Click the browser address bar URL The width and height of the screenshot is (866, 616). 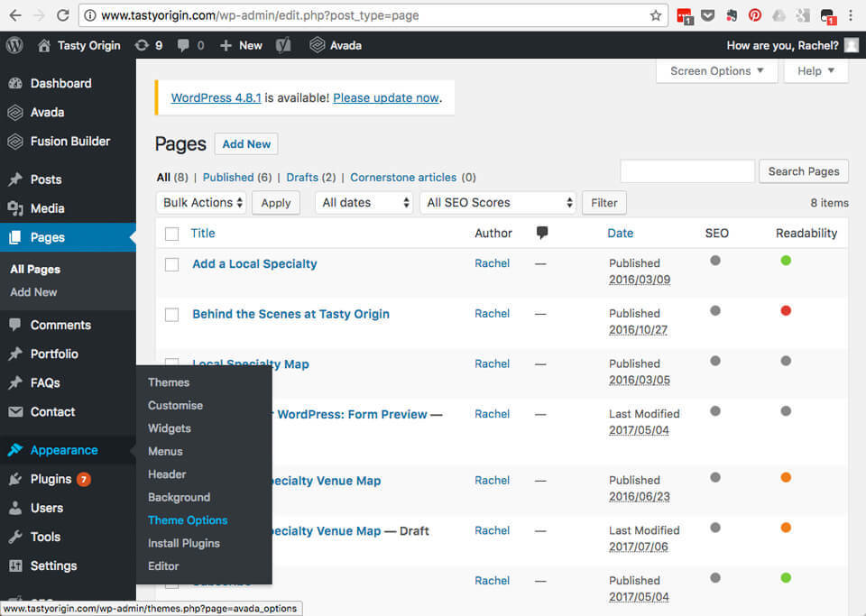260,15
